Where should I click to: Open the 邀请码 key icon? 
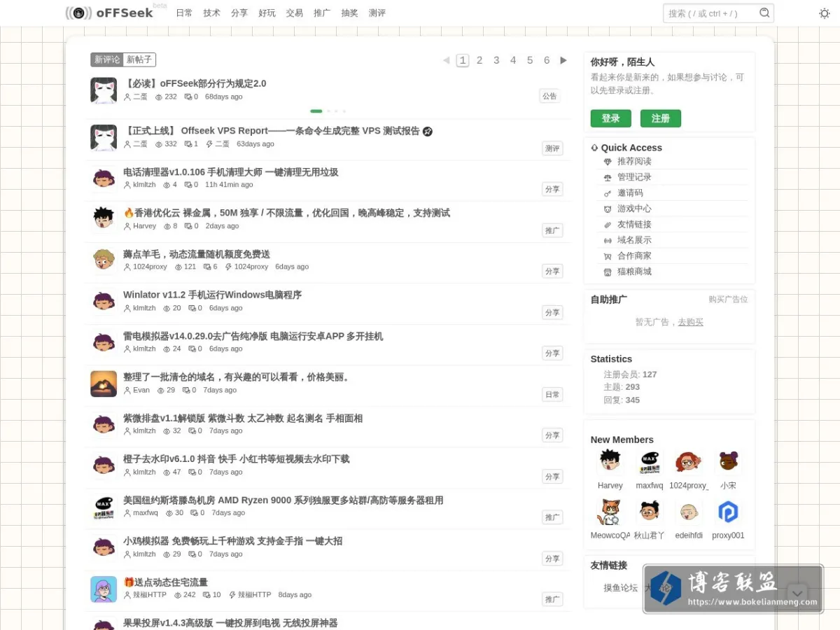[608, 193]
